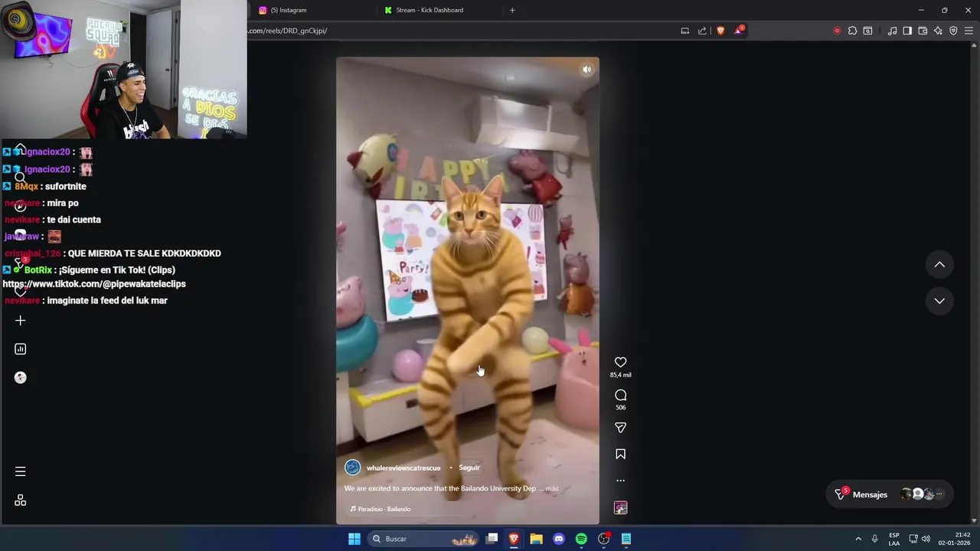Like the reel with the heart icon
The width and height of the screenshot is (980, 551).
(620, 362)
